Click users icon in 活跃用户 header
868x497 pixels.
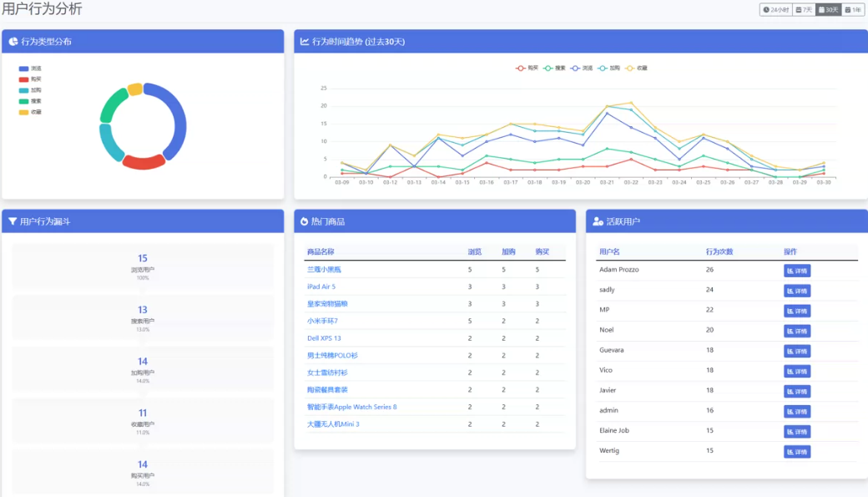pyautogui.click(x=598, y=221)
